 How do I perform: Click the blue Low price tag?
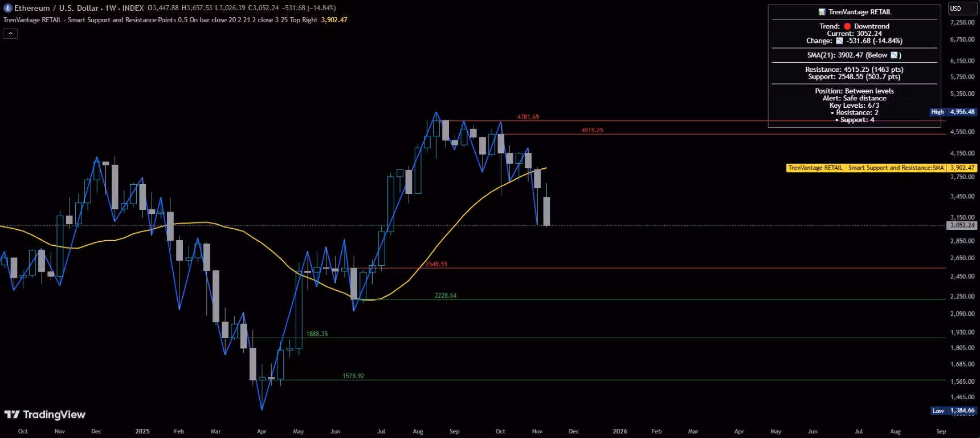pyautogui.click(x=938, y=411)
